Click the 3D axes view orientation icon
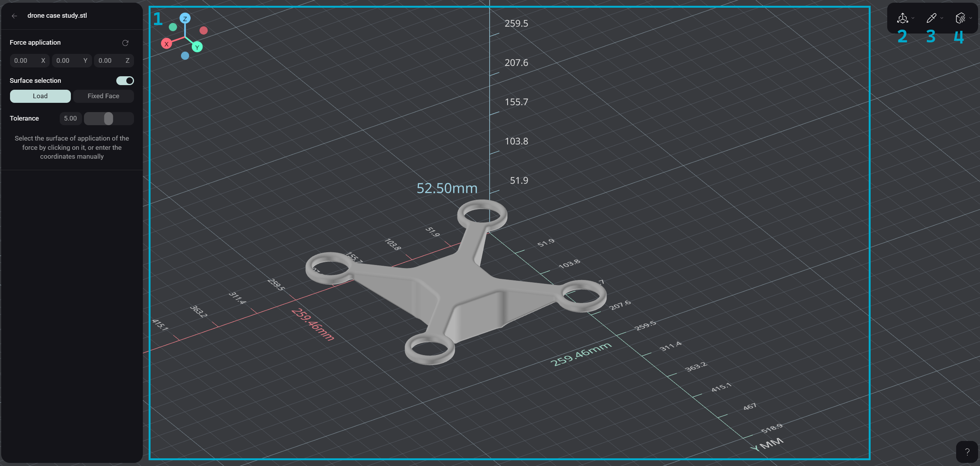Viewport: 980px width, 466px height. (x=902, y=18)
